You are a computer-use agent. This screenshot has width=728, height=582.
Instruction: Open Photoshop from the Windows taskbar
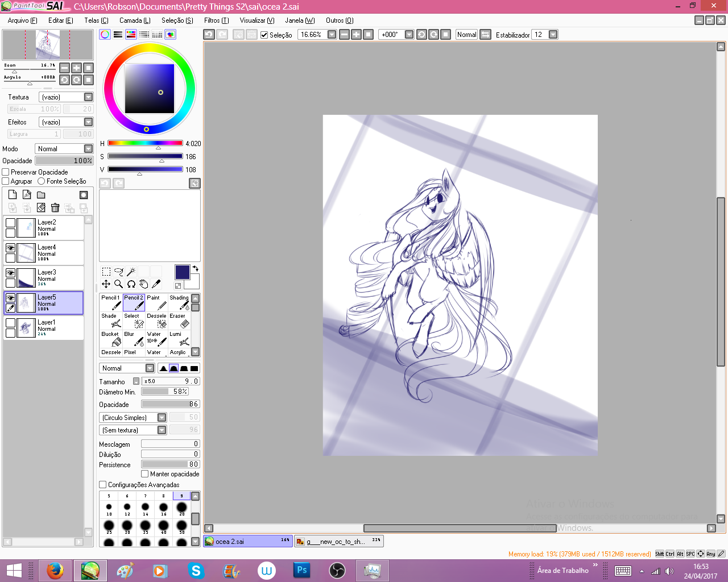[301, 570]
